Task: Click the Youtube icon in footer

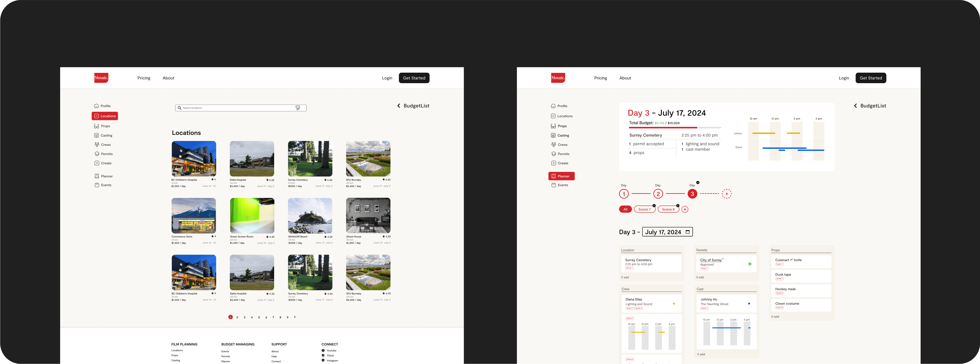Action: [323, 351]
